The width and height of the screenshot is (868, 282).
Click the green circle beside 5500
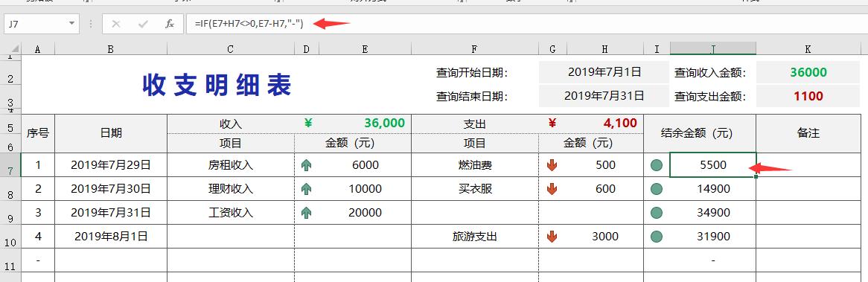[x=657, y=164]
